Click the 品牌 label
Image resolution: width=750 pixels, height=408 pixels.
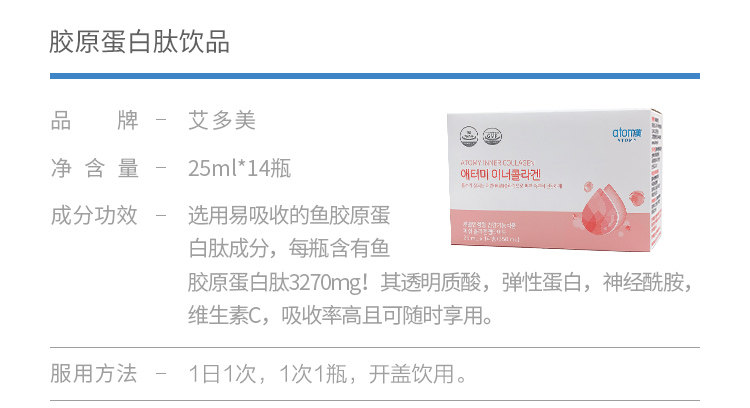pos(95,120)
